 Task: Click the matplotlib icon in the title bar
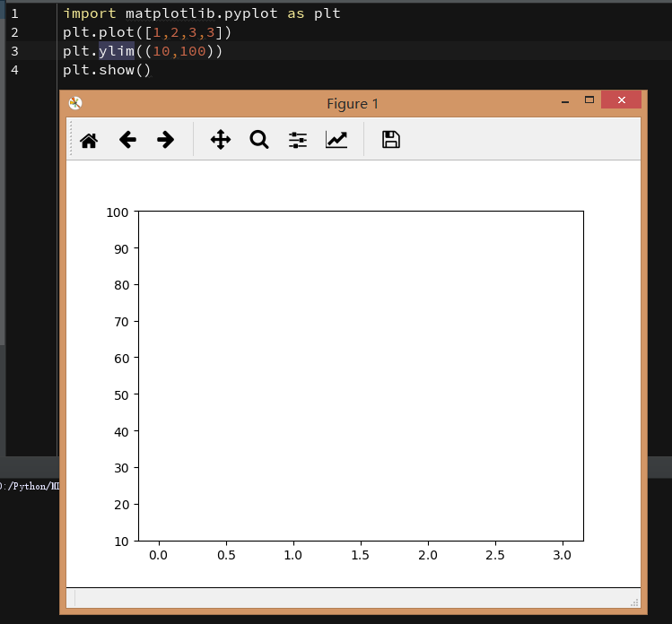click(75, 103)
